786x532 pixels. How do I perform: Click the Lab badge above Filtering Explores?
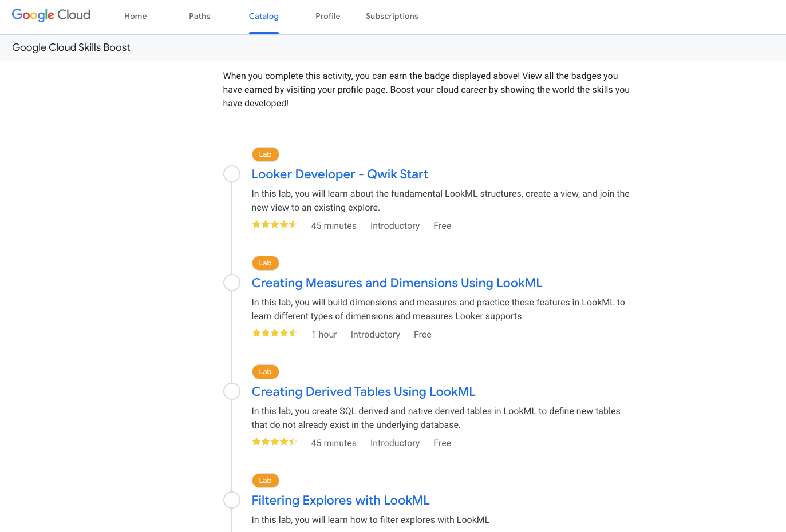pyautogui.click(x=266, y=481)
